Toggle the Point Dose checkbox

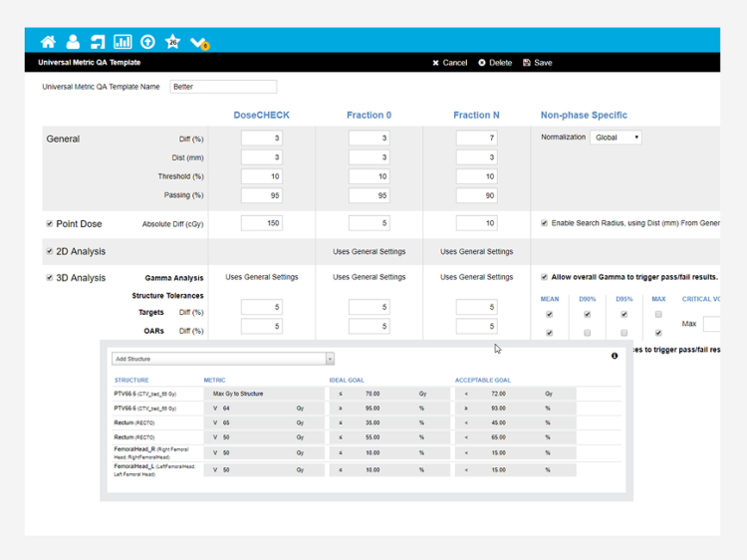[x=49, y=223]
